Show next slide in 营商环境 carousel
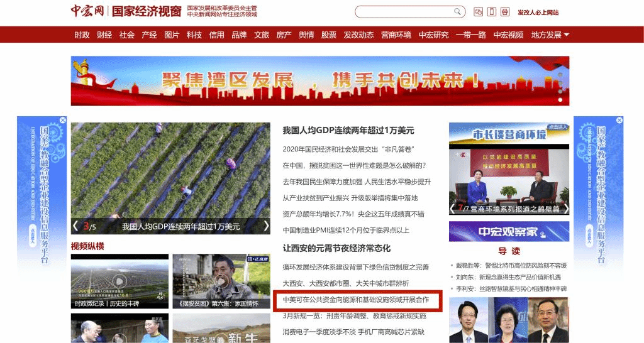 (565, 209)
